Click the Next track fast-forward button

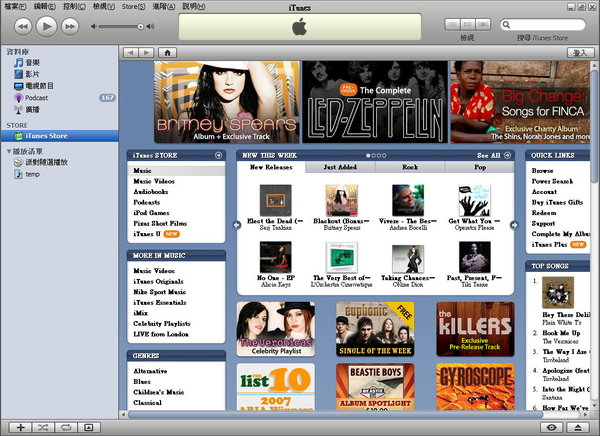(70, 26)
